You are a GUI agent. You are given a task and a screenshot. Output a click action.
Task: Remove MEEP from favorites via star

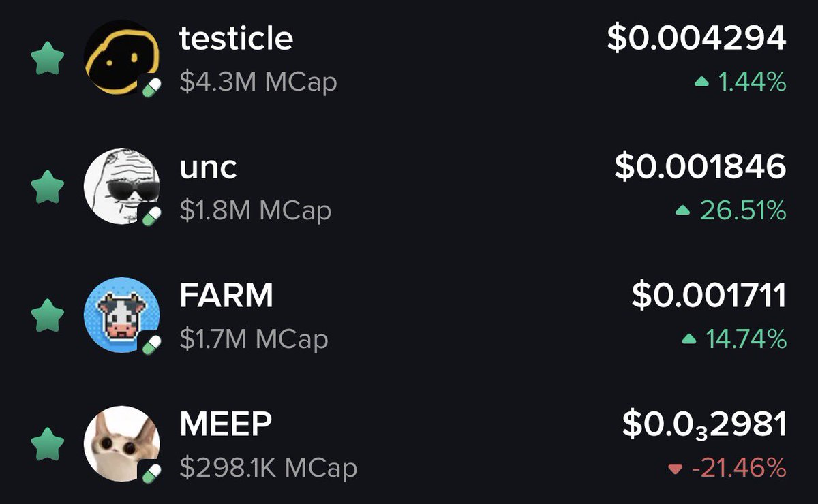(48, 443)
